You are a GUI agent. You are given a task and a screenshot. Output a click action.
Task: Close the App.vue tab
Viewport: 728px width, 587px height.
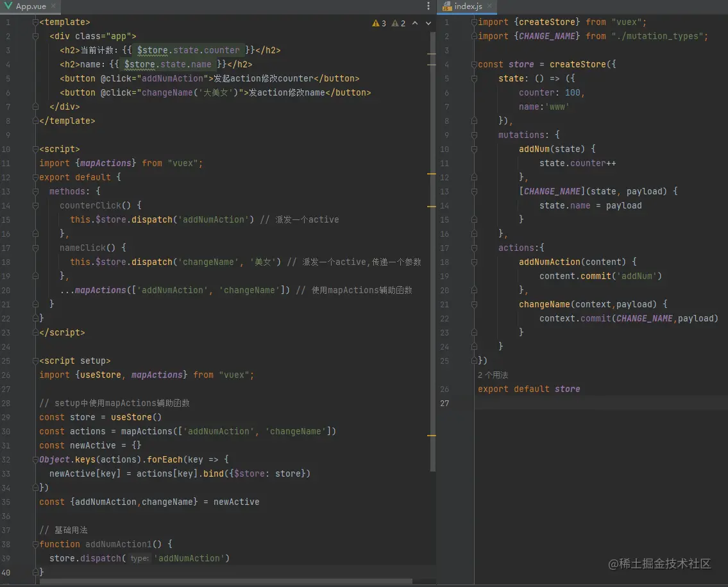53,6
